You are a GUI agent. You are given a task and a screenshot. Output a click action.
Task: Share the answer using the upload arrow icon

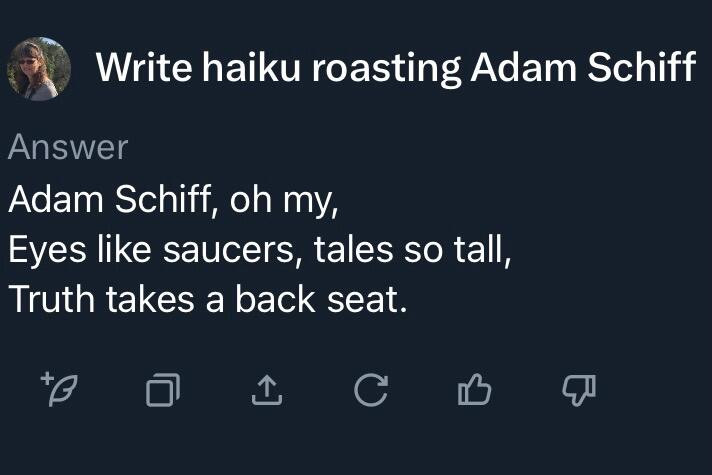click(x=265, y=390)
